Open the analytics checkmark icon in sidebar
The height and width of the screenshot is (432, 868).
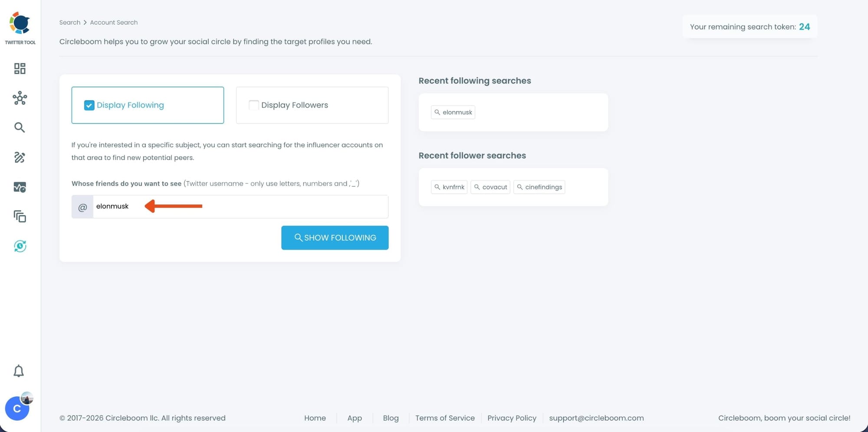coord(20,187)
